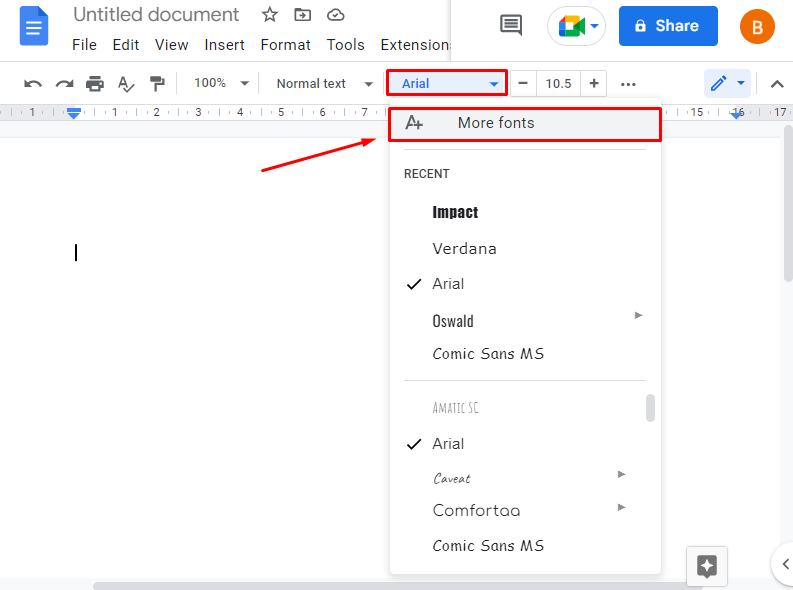Click the undo arrow icon

click(33, 84)
